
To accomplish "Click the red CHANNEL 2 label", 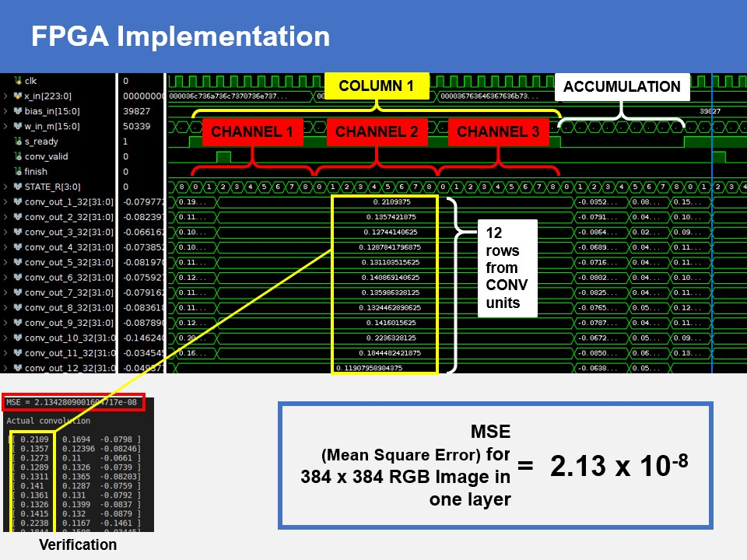I will 377,132.
